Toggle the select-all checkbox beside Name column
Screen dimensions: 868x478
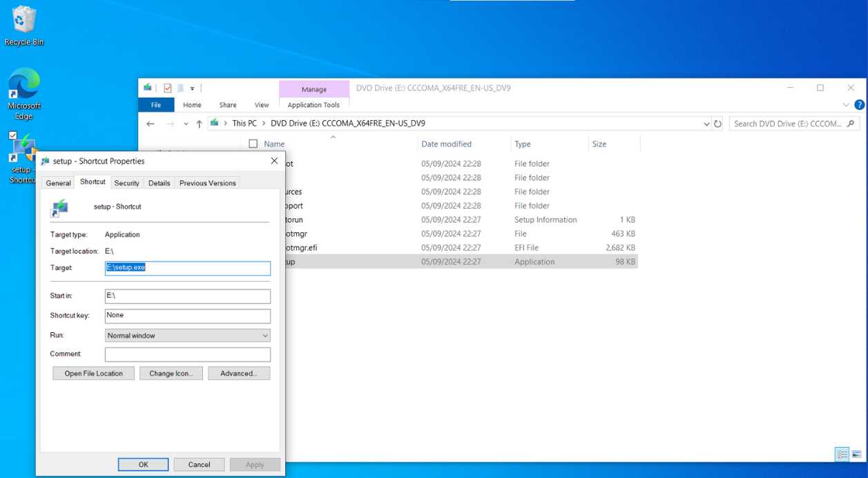click(x=253, y=144)
